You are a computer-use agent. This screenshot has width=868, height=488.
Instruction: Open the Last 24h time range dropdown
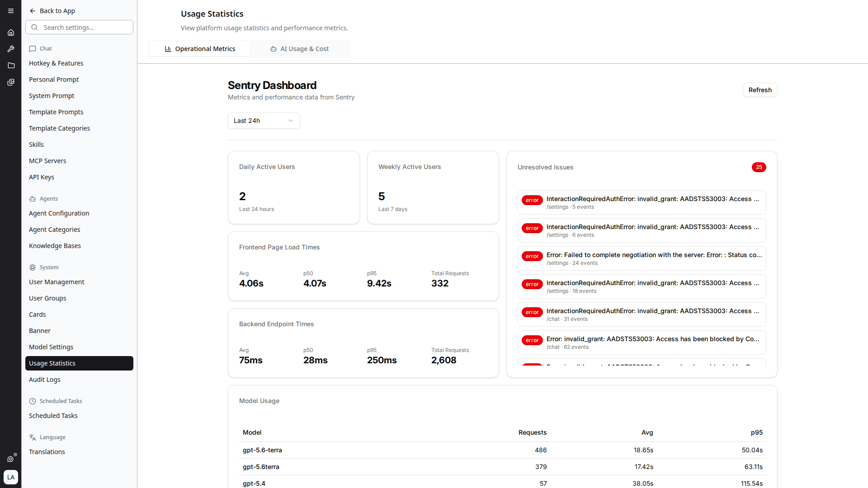(x=264, y=121)
